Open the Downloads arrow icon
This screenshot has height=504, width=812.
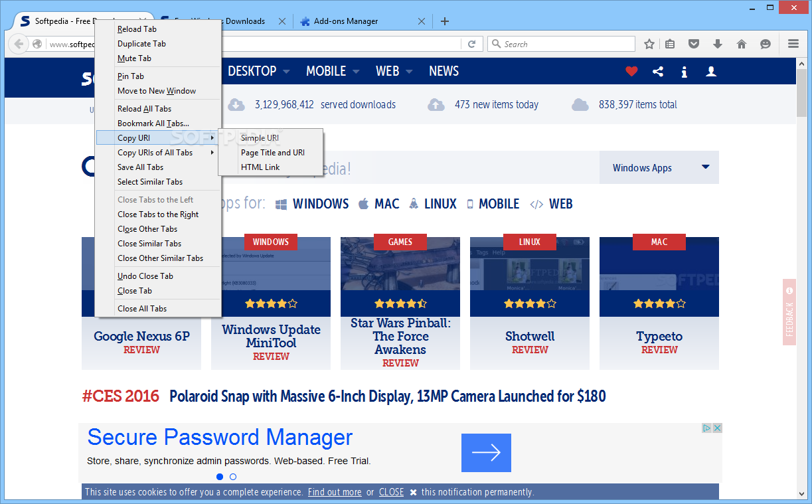tap(718, 44)
